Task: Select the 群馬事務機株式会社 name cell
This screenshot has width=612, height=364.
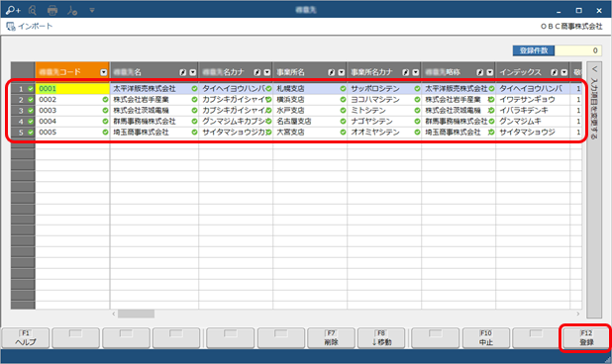Action: (154, 122)
